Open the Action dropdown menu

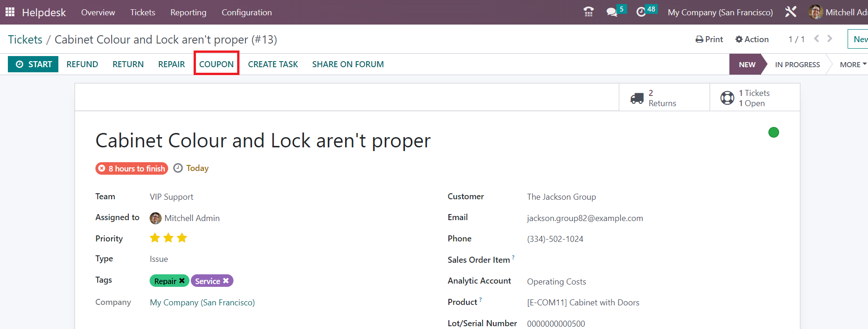pyautogui.click(x=752, y=39)
